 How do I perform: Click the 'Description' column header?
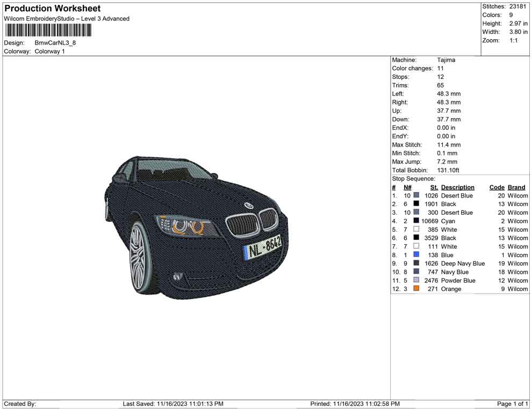[457, 187]
